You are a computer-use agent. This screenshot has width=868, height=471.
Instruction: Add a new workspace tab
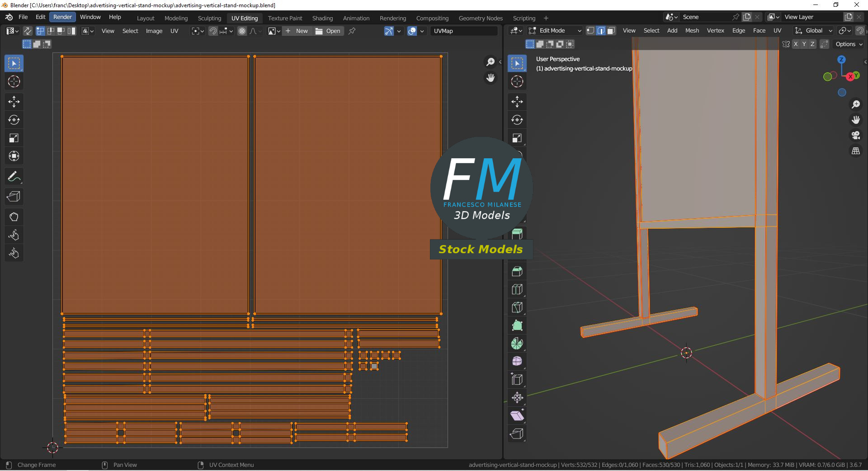pyautogui.click(x=546, y=18)
